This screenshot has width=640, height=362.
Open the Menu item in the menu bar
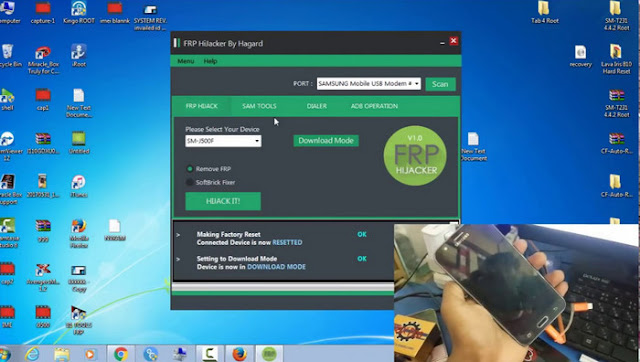(x=186, y=61)
